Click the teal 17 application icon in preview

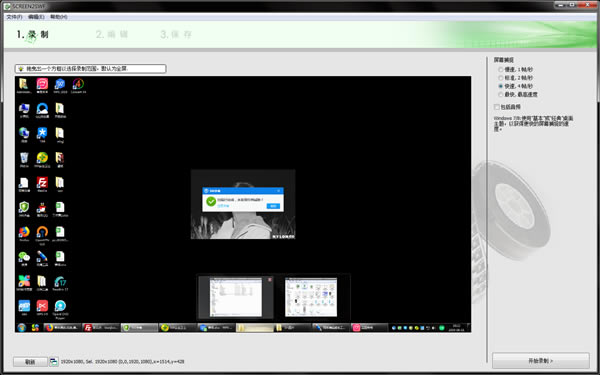60,283
